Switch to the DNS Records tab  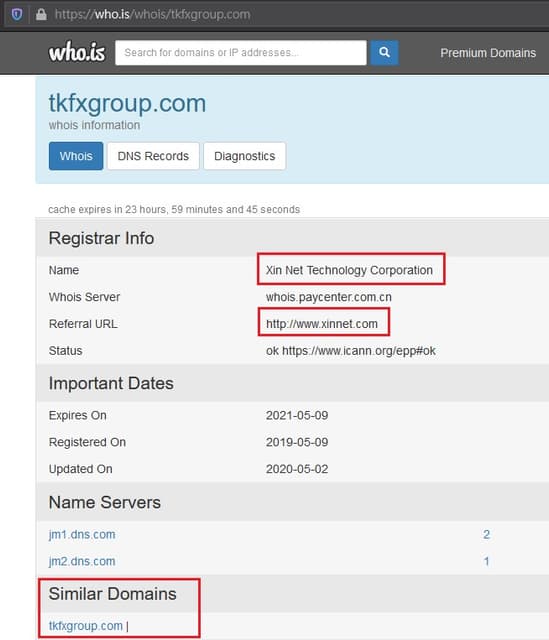(x=153, y=156)
